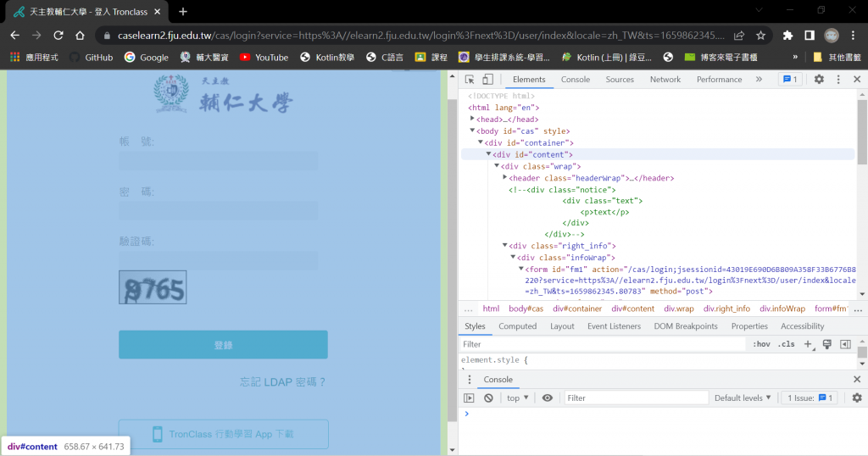This screenshot has width=868, height=456.
Task: Open the Chrome profile avatar
Action: 832,36
